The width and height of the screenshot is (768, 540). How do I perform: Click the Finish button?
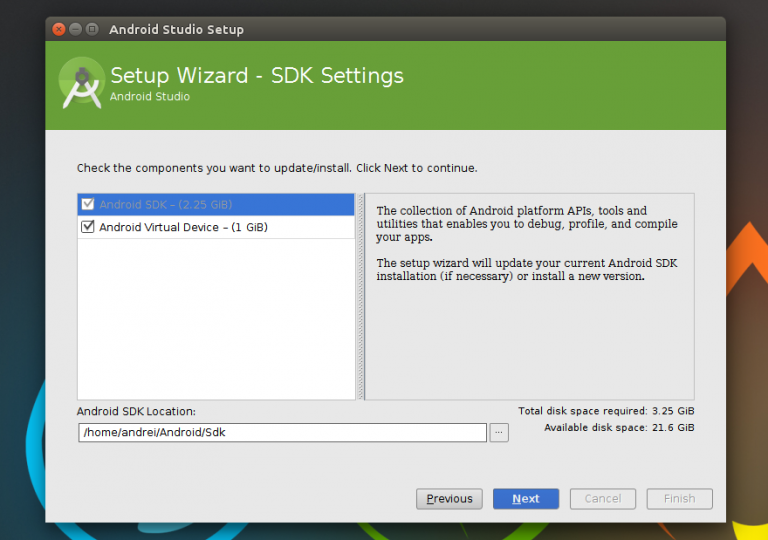point(679,499)
